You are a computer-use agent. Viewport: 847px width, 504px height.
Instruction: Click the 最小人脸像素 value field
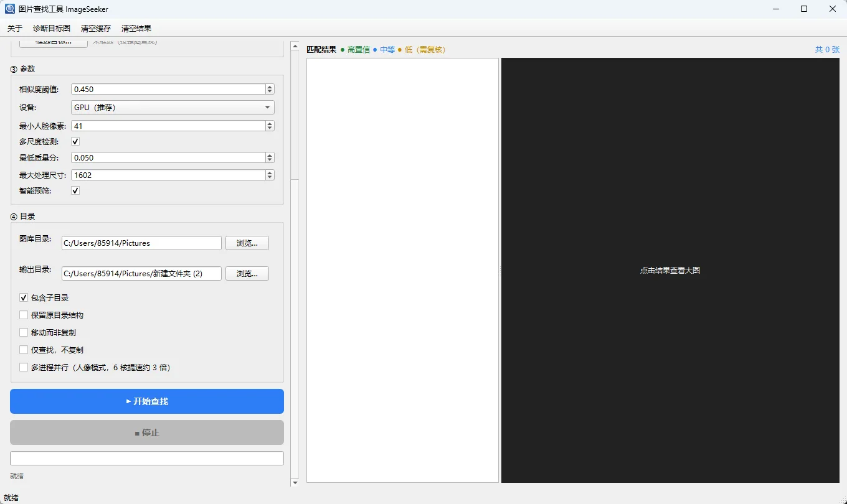[168, 126]
